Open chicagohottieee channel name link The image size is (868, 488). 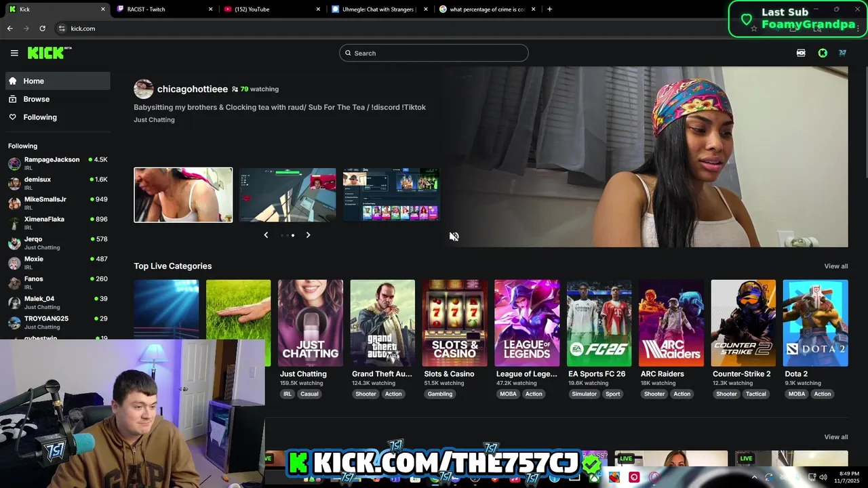point(193,89)
